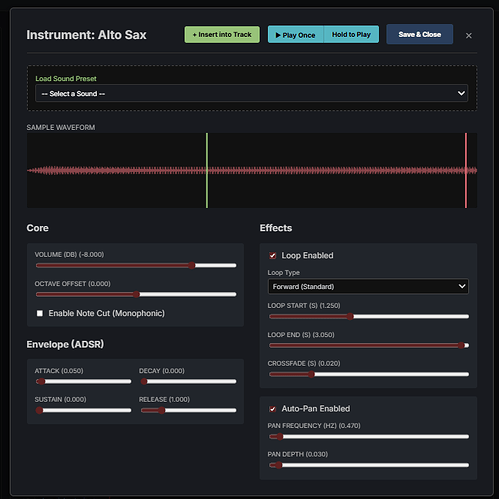The height and width of the screenshot is (499, 499).
Task: Click the sample waveform display
Action: [x=252, y=171]
